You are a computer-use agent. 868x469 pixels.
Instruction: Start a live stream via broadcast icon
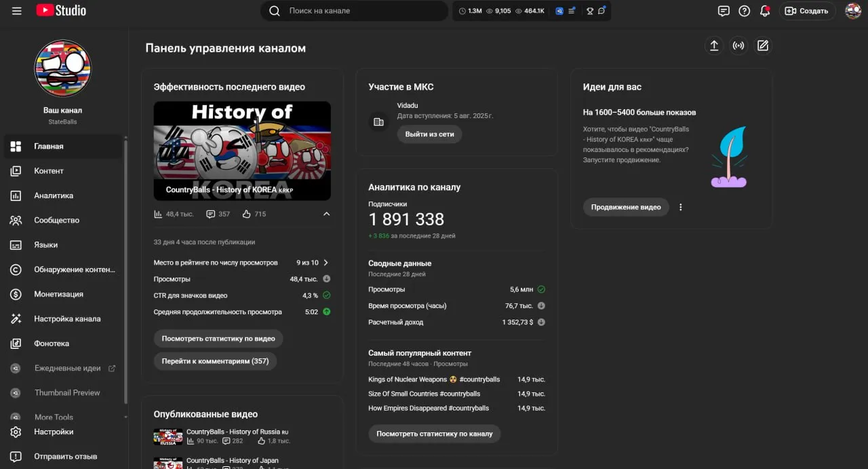click(x=738, y=45)
